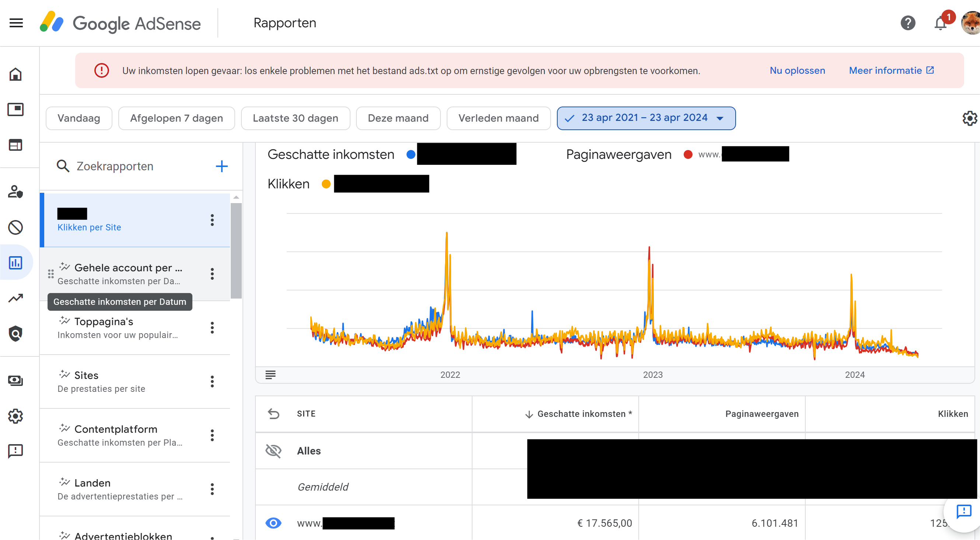
Task: Select the Vandaag date filter
Action: 79,118
